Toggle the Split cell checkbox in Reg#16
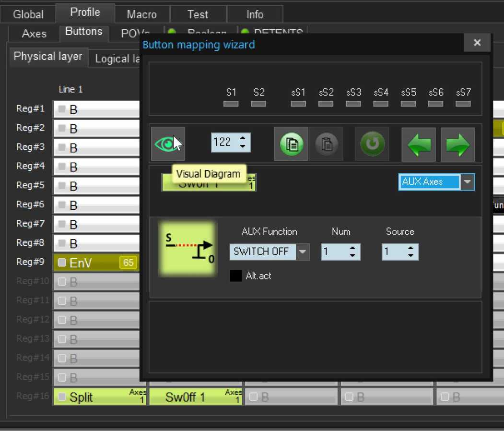 click(62, 397)
